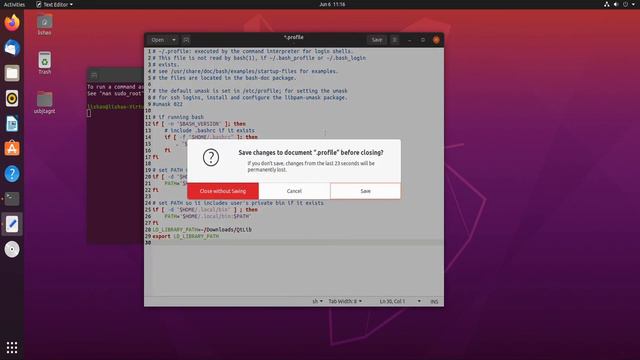Select the Text Editor dock icon
Viewport: 640px width, 360px height.
coord(12,224)
